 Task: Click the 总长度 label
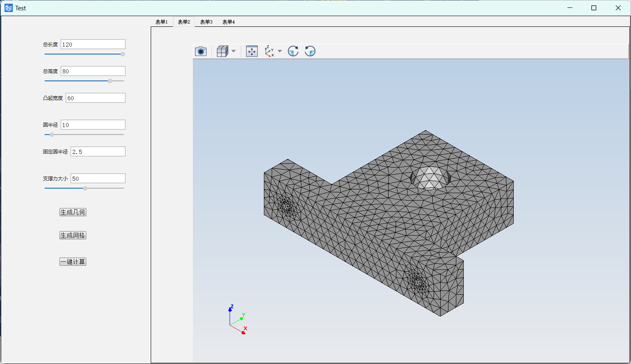pyautogui.click(x=50, y=45)
